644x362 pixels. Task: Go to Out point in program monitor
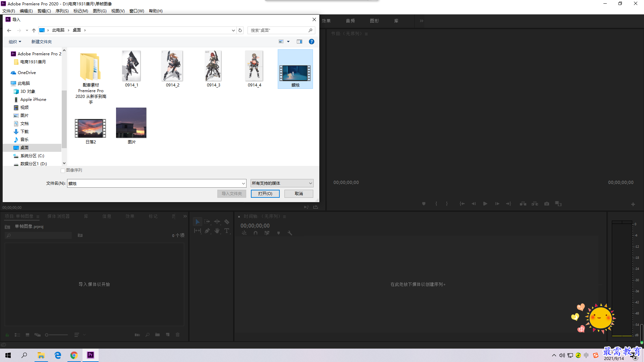click(508, 204)
